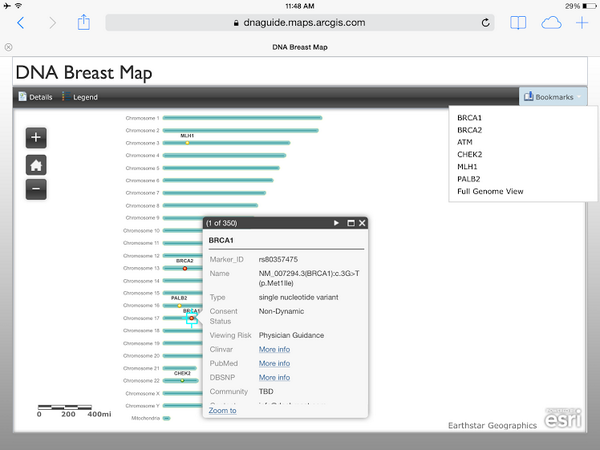The image size is (600, 450).
Task: Click the PALB2 marker on Chromosome 16
Action: click(179, 305)
